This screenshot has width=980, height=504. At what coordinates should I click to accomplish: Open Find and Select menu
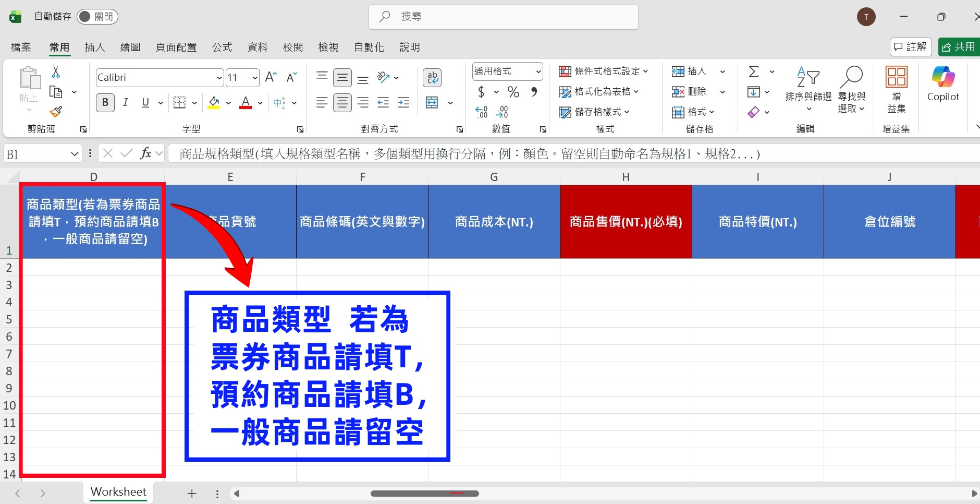pyautogui.click(x=852, y=89)
